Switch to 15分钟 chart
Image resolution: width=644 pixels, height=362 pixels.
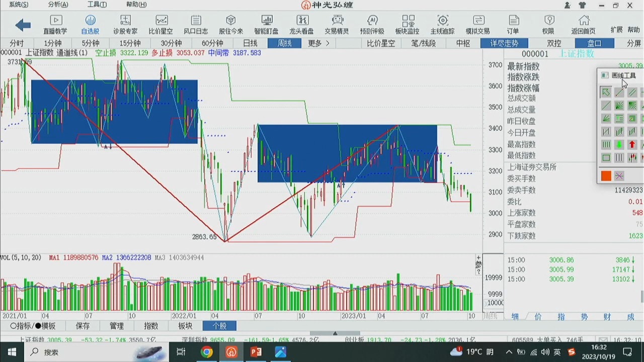coord(130,43)
